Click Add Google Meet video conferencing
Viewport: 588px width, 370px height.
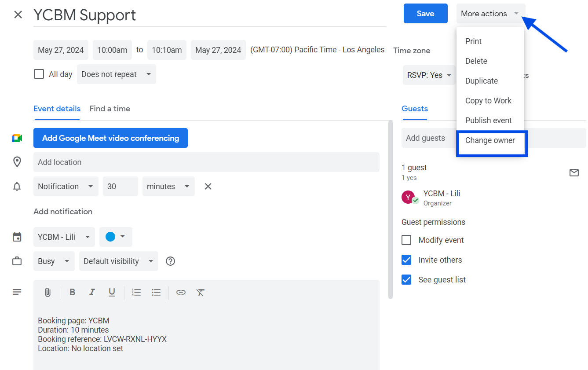pos(110,138)
